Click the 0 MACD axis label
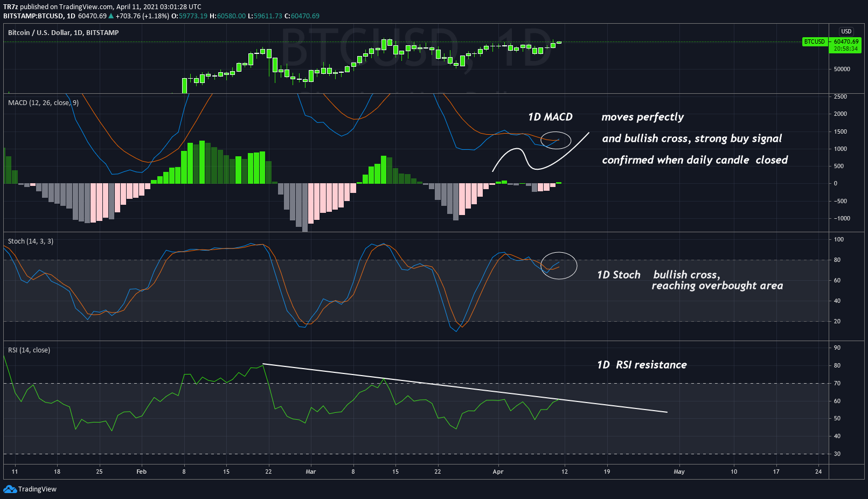Screen dimensions: 868x499 point(836,183)
